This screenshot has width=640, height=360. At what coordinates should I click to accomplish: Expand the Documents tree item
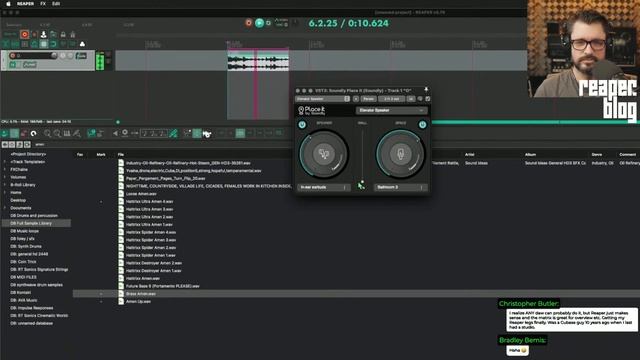pyautogui.click(x=5, y=208)
